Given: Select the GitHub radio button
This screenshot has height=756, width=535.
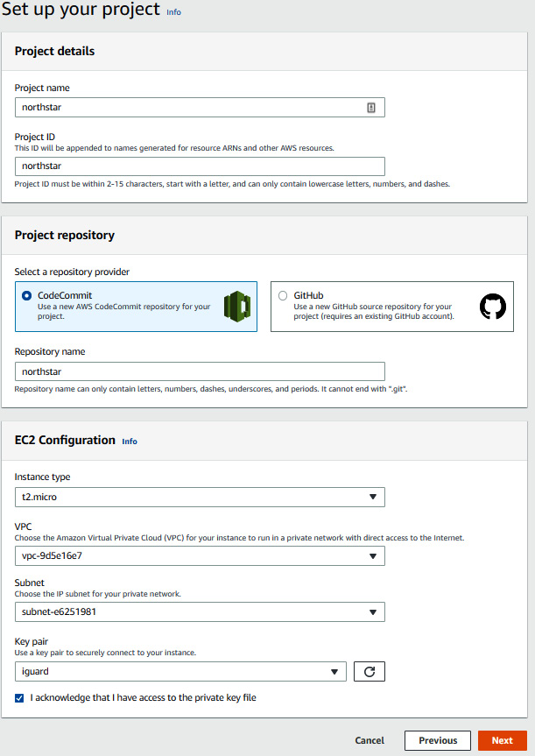Looking at the screenshot, I should coord(283,295).
